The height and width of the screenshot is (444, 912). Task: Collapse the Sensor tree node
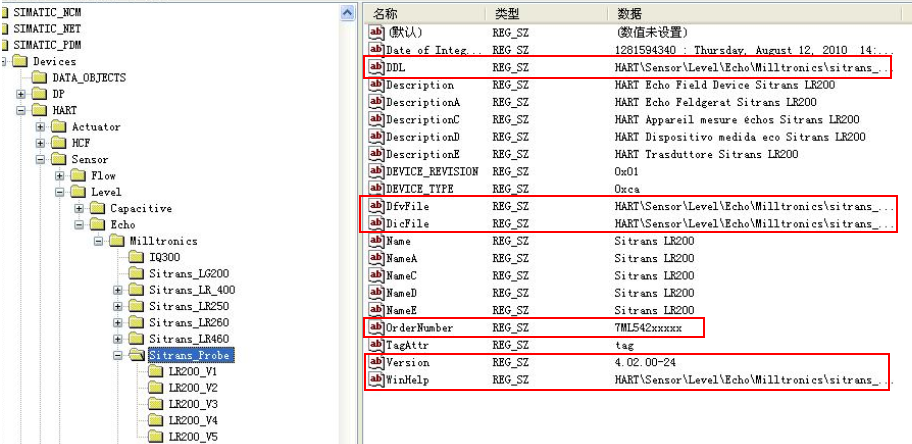(40, 159)
